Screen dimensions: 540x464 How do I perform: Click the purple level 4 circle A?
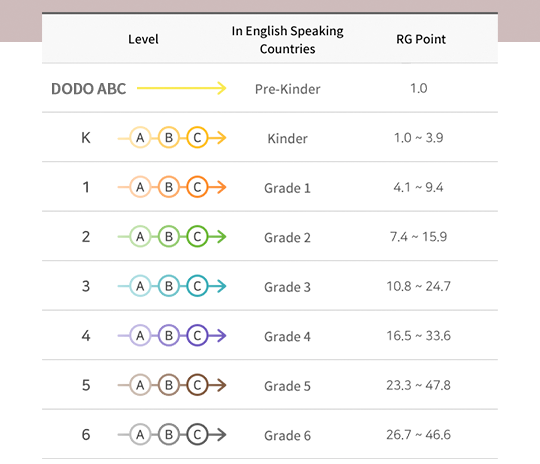[x=140, y=336]
